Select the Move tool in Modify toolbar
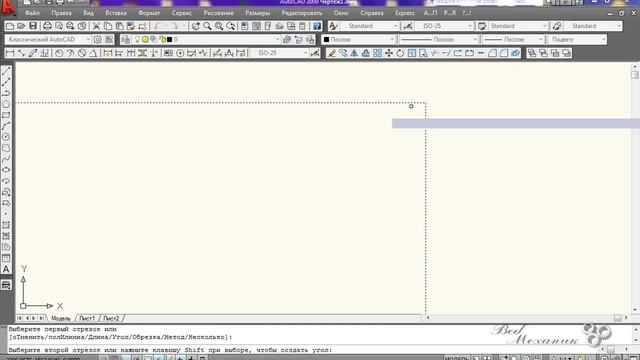Viewport: 640px width, 360px height. (389, 53)
